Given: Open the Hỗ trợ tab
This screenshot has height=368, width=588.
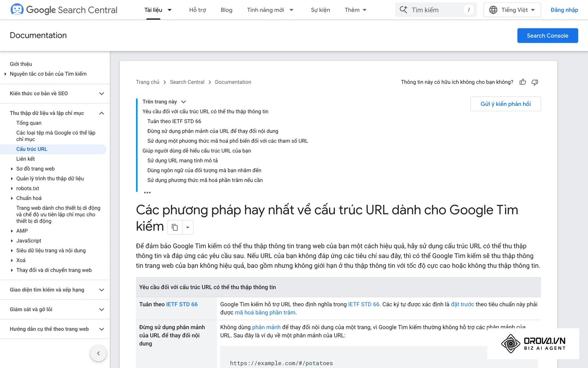Looking at the screenshot, I should coord(197,10).
